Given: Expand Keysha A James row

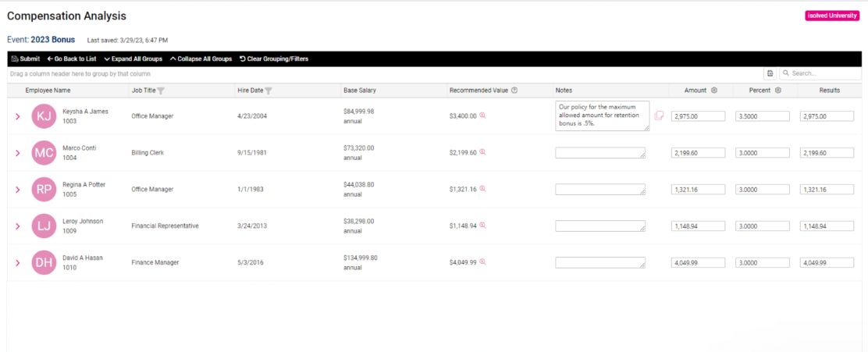Looking at the screenshot, I should click(x=17, y=116).
